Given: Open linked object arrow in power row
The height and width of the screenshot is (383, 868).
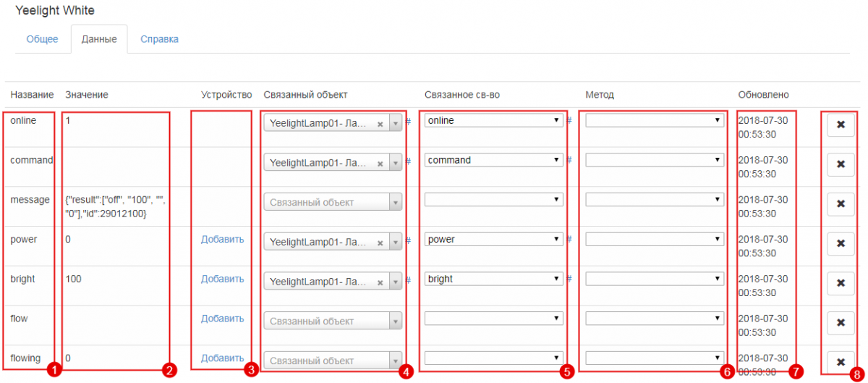Looking at the screenshot, I should coord(396,242).
